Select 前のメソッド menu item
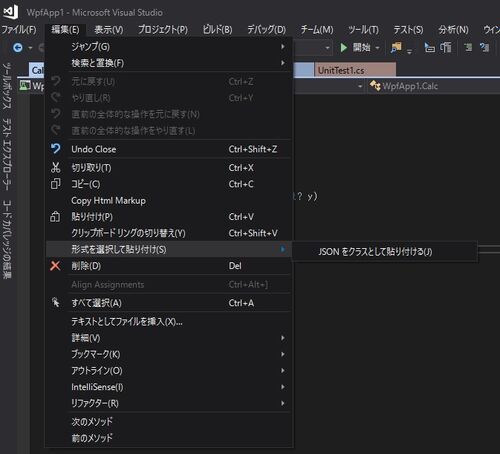The height and width of the screenshot is (454, 500). click(x=169, y=438)
